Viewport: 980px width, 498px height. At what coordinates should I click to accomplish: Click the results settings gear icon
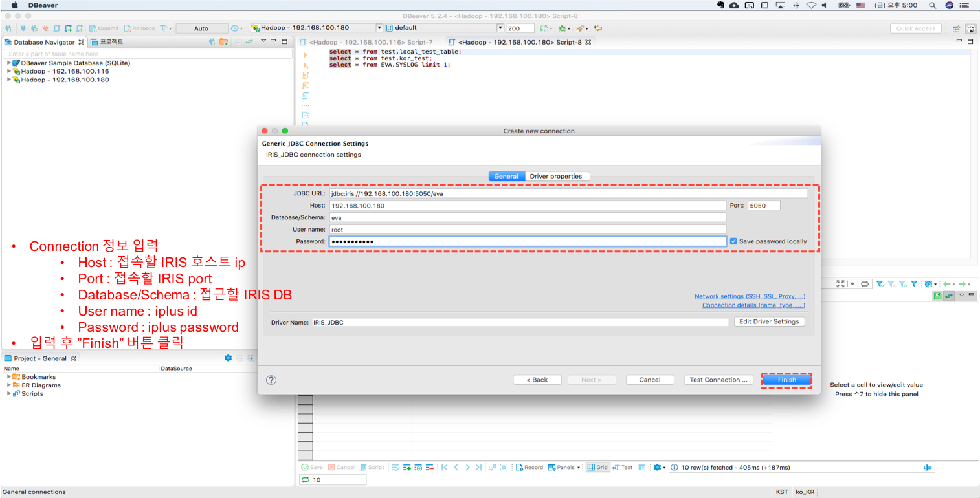click(x=658, y=467)
